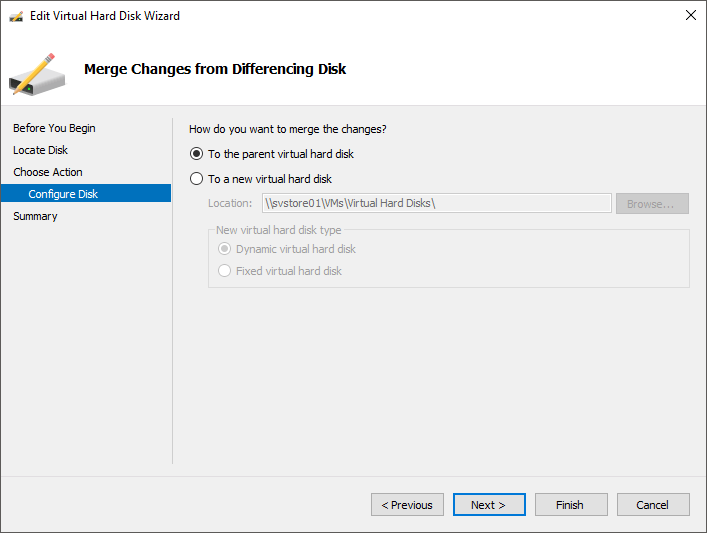Click 'How do you want to merge the changes?' text

[288, 129]
